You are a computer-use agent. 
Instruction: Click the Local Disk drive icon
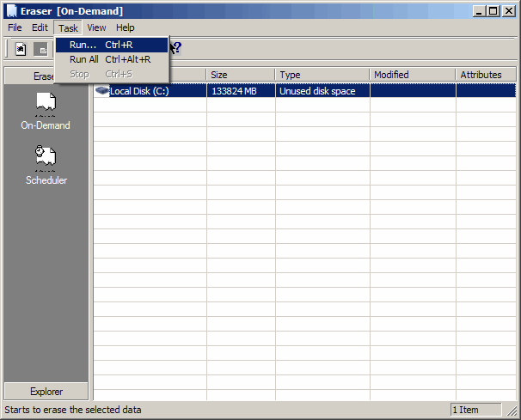102,90
